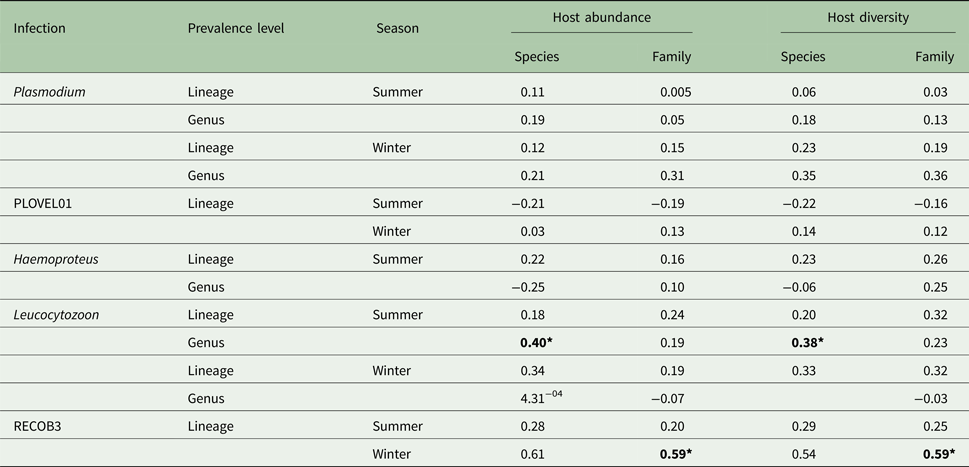Select the Plasmodium row label
Viewport: 969px width, 467px height.
click(49, 92)
